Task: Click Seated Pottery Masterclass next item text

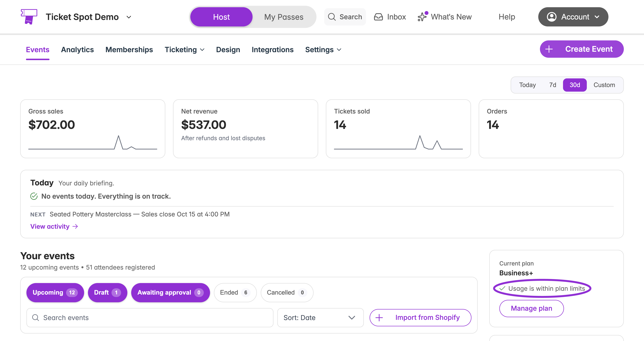Action: point(139,214)
